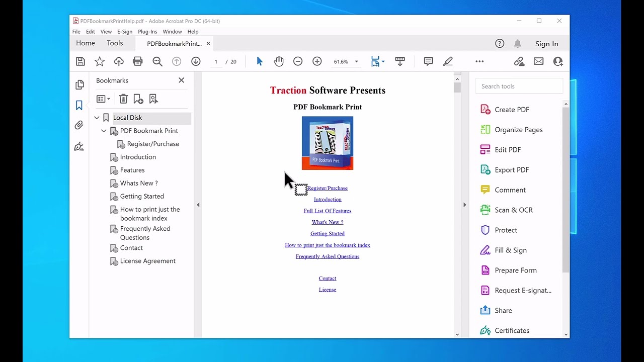This screenshot has height=362, width=644.
Task: Click the document vertical scrollbar thumb
Action: click(x=457, y=87)
